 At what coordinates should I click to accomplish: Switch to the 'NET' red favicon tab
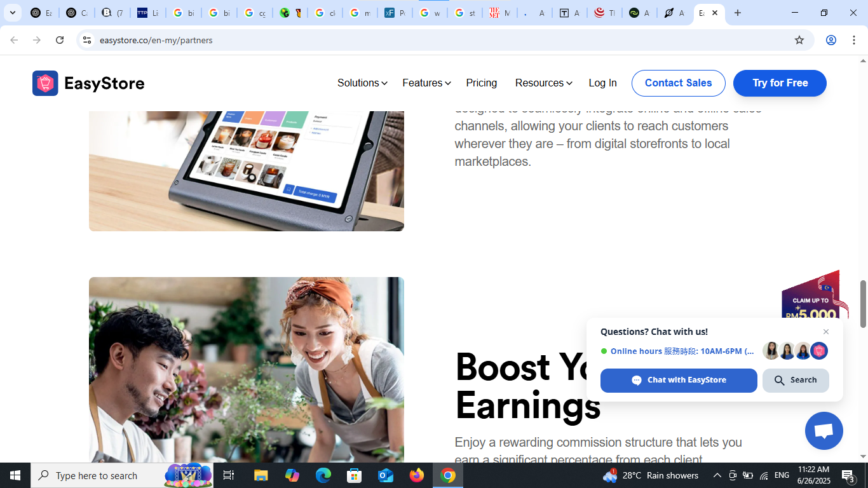coord(500,13)
